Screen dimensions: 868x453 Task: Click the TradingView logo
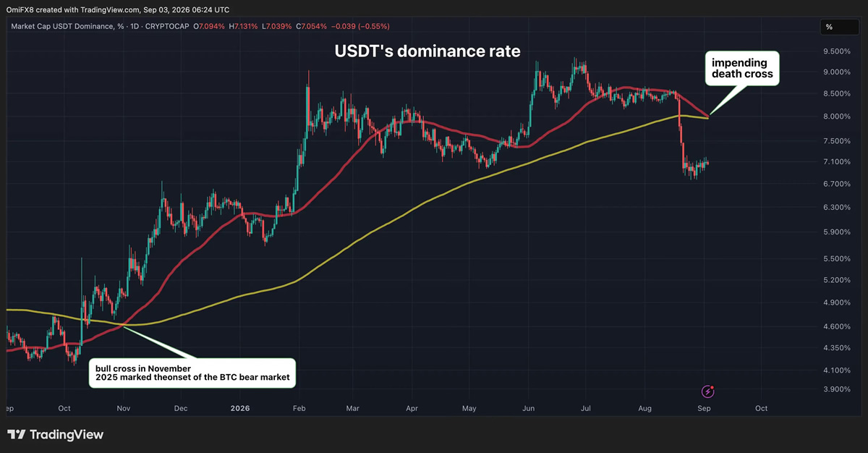coord(56,435)
